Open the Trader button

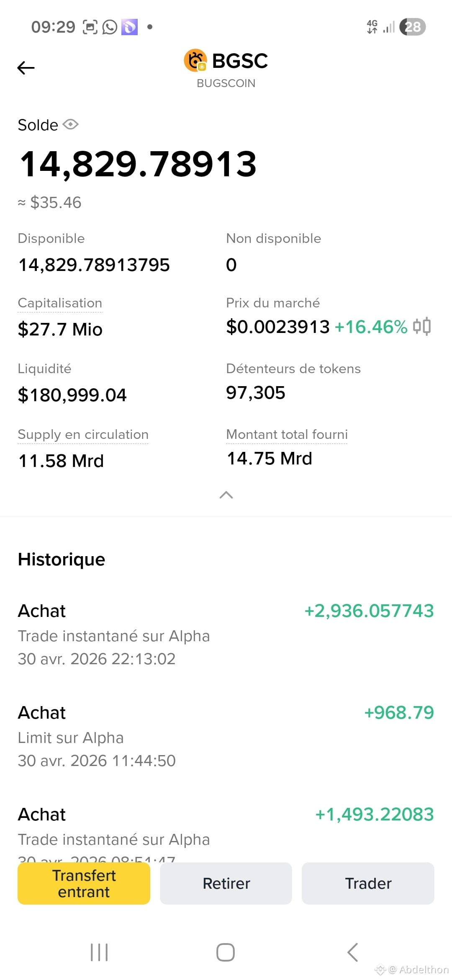click(x=368, y=883)
